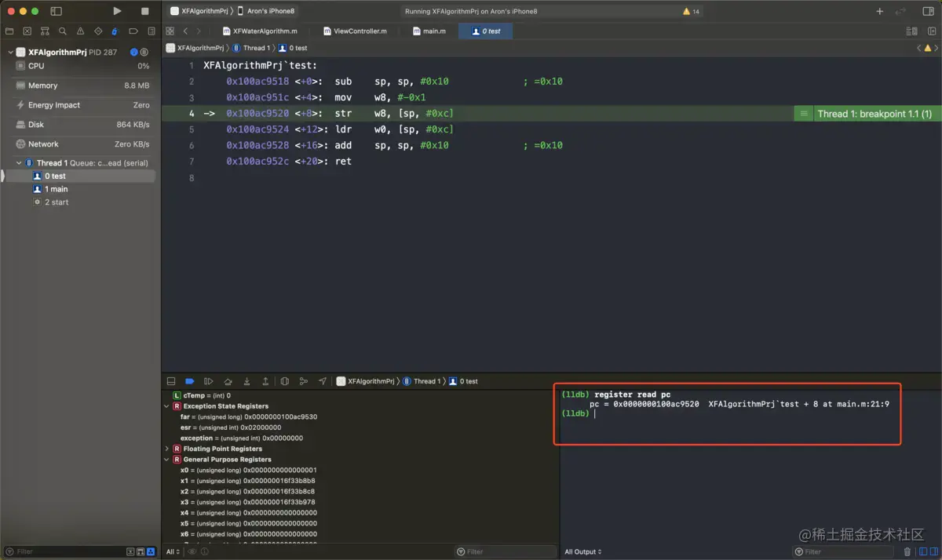Open the Symbol navigator icon
This screenshot has width=942, height=560.
point(45,31)
